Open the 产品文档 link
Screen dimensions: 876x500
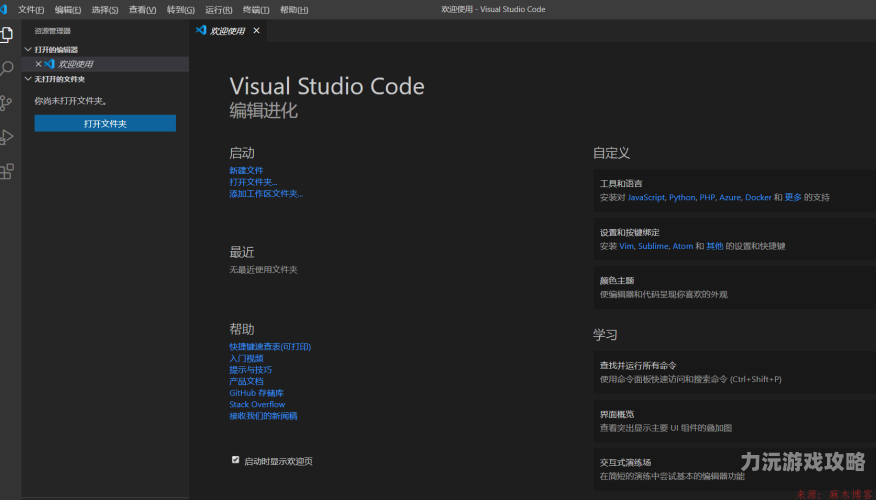pos(246,382)
